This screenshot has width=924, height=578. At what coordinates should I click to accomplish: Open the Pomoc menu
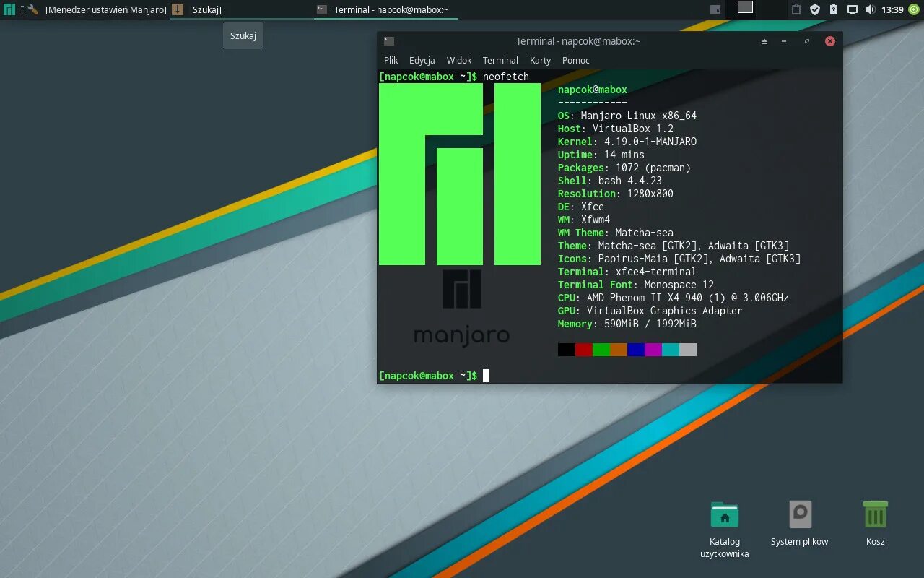575,60
